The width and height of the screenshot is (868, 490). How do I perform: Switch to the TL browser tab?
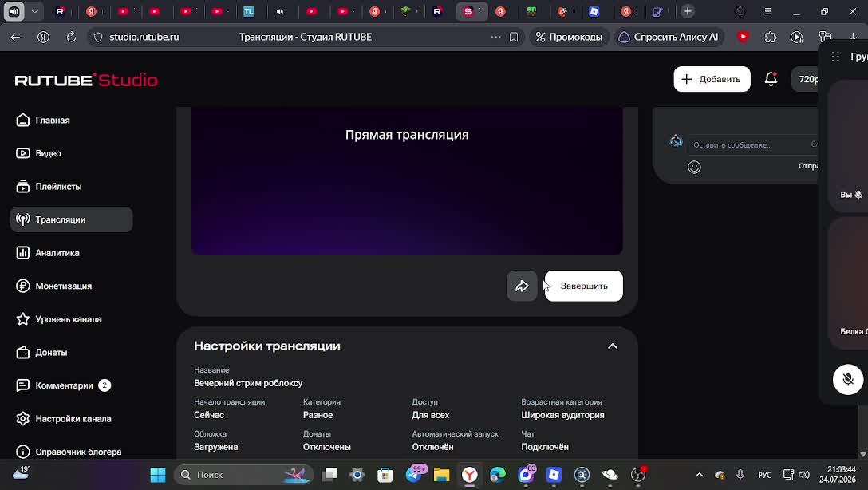(x=249, y=11)
